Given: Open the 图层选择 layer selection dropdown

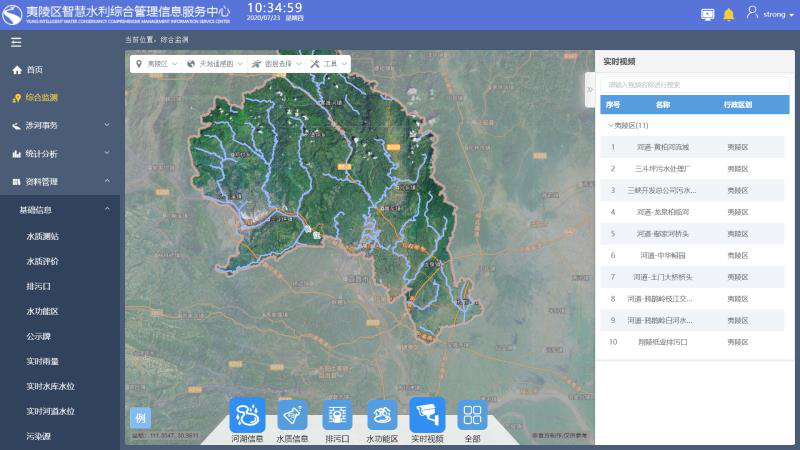Looking at the screenshot, I should click(x=277, y=64).
